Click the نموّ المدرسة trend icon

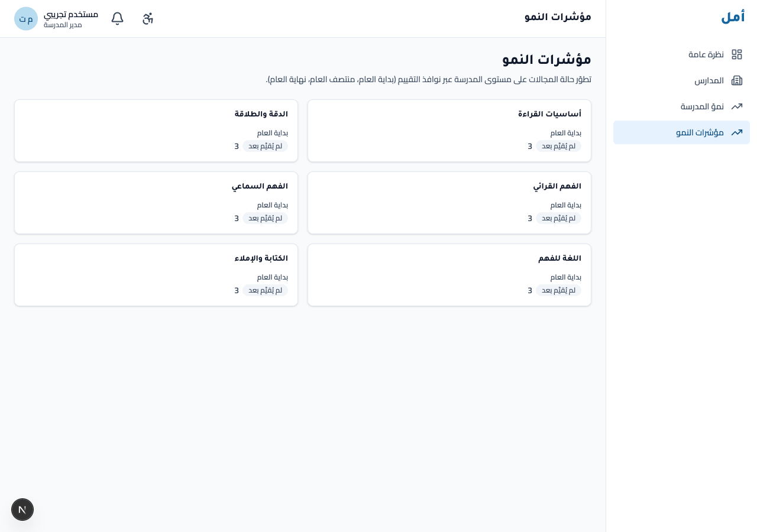click(x=737, y=106)
